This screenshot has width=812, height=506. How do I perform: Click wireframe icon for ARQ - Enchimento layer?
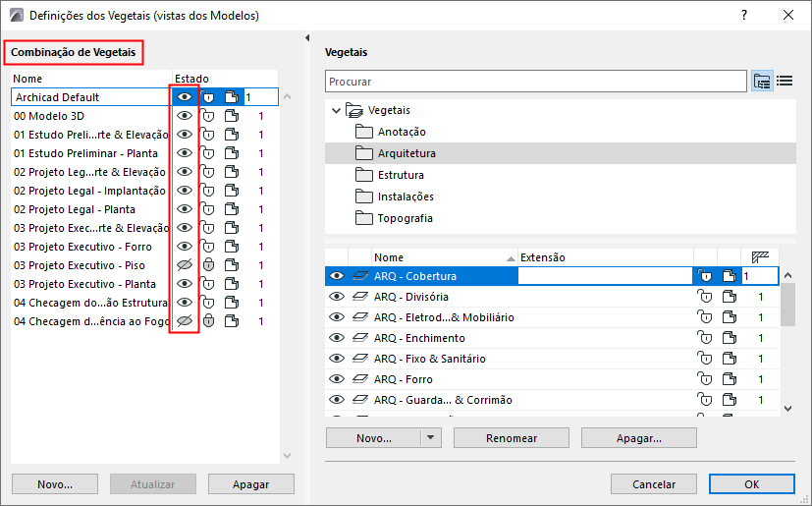pos(730,338)
